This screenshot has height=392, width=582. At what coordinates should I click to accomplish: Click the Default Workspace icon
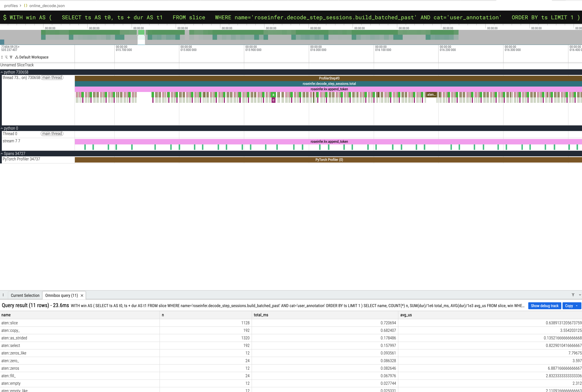(17, 57)
